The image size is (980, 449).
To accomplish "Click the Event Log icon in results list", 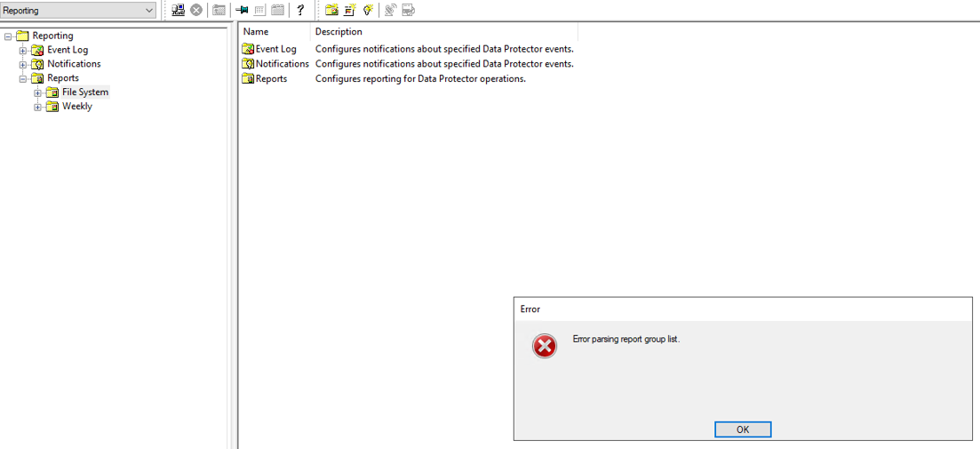I will pos(248,49).
